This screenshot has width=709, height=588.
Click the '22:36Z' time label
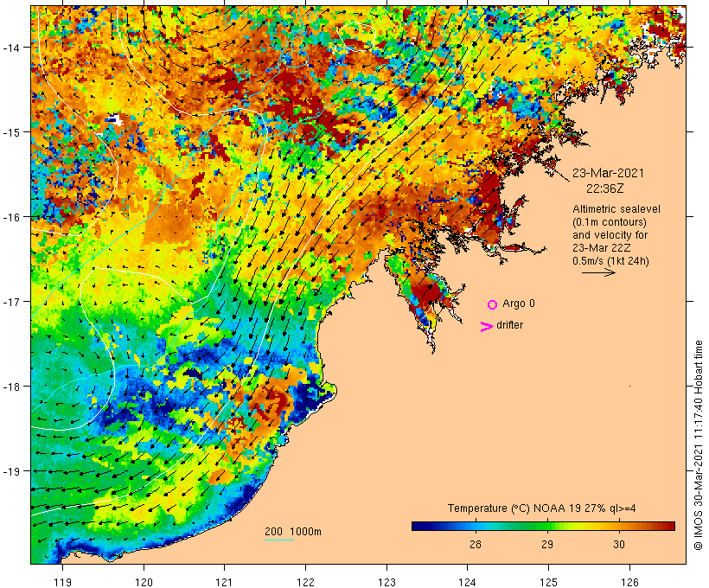tap(605, 189)
